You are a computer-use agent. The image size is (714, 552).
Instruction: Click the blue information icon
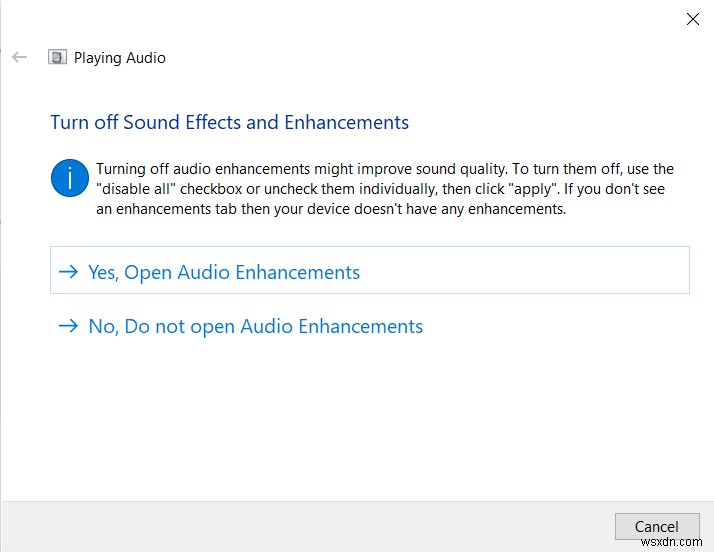69,179
